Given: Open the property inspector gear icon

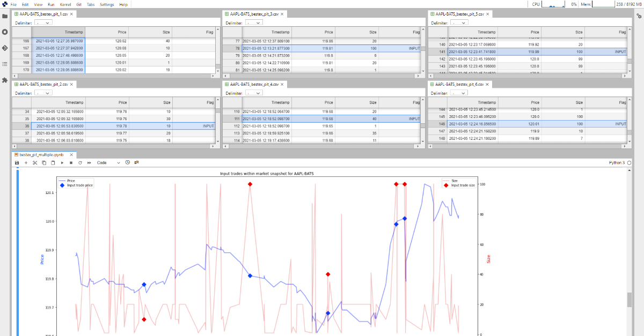Looking at the screenshot, I should tap(639, 16).
